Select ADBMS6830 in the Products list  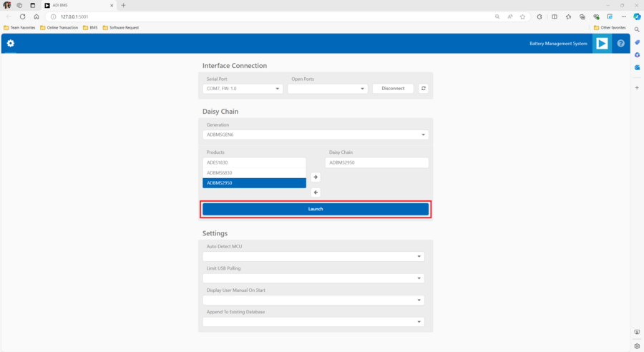254,172
